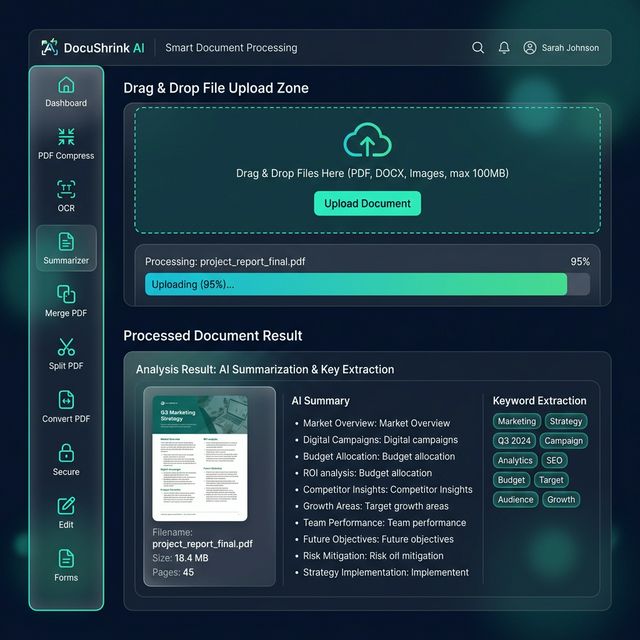
Task: Click the Growth keyword tag
Action: (561, 500)
